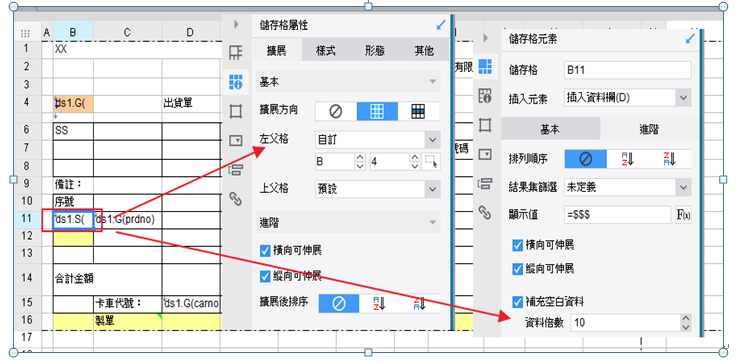Toggle 橫向可伸展 in 儲存格元素 panel

click(x=517, y=245)
